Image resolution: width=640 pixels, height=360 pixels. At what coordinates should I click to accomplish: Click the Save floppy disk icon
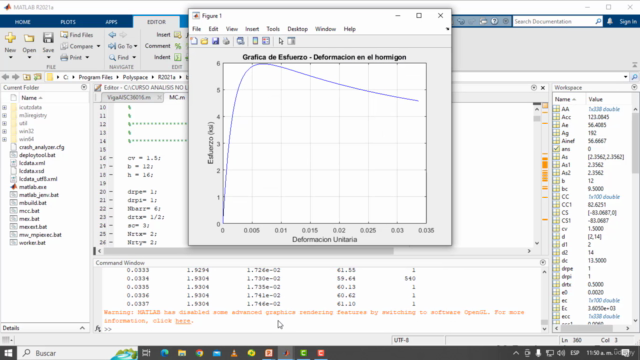48,38
